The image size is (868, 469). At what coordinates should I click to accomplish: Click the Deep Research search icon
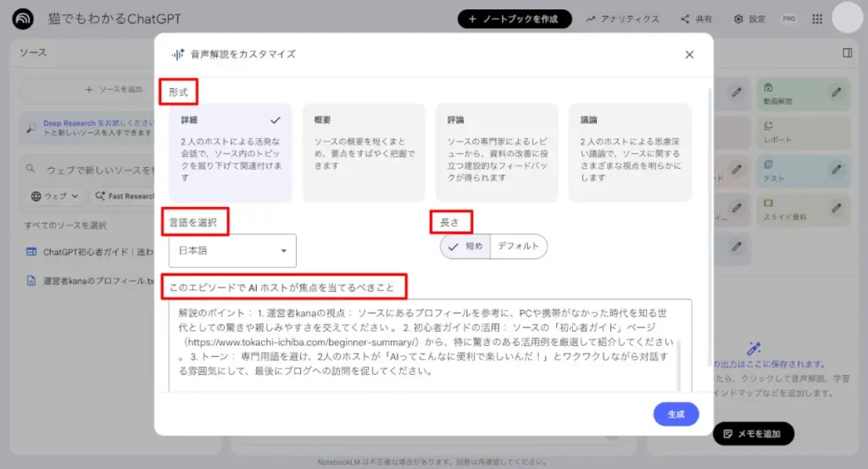pos(31,128)
